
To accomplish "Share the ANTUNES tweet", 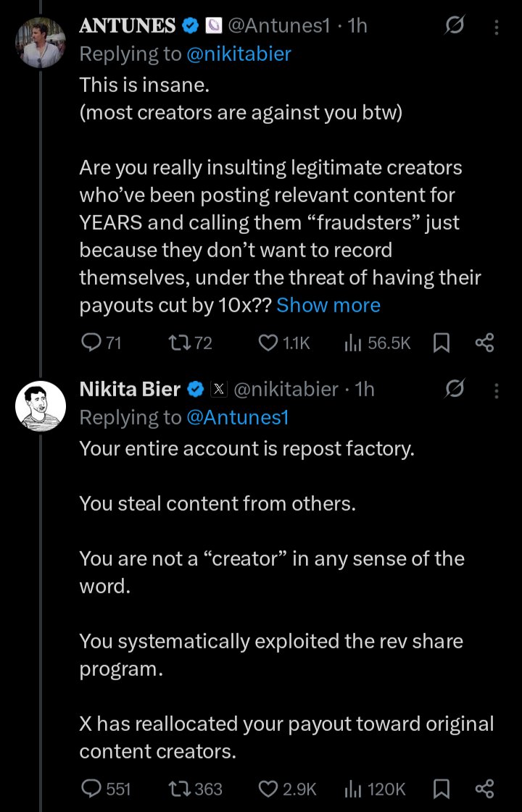I will 484,343.
